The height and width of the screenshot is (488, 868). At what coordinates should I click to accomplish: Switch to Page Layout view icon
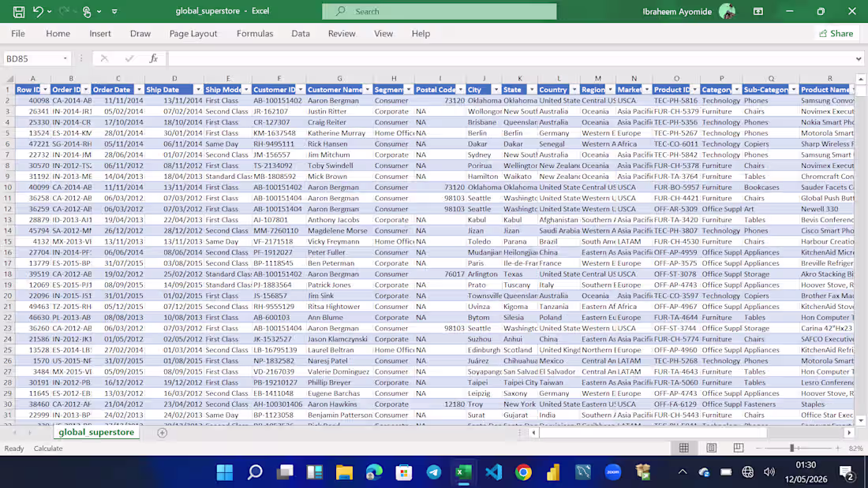pos(711,448)
